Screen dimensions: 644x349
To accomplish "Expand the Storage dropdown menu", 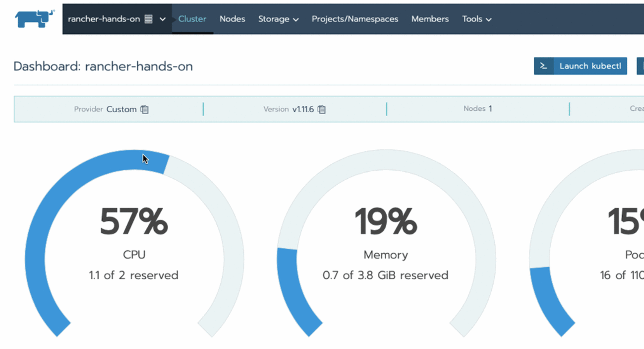I will (x=278, y=19).
